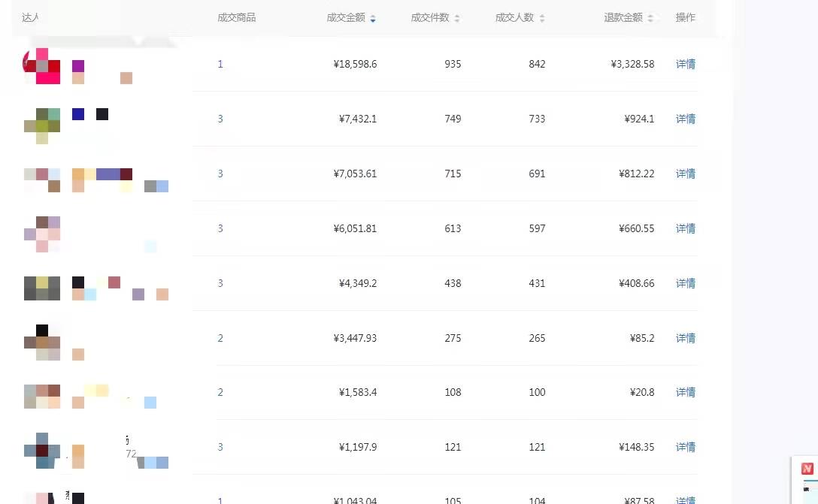Open 详情 for the ¥18,598.6 row
Screen dimensions: 818x504
click(x=686, y=64)
